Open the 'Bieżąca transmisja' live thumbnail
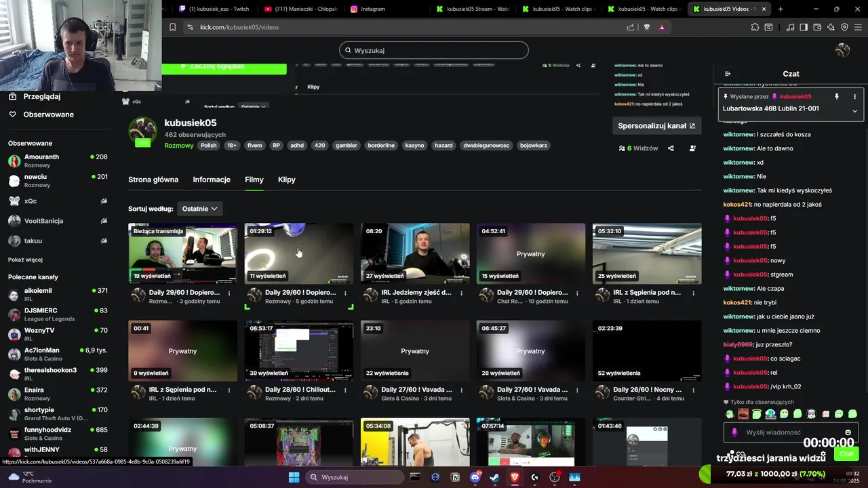This screenshot has height=488, width=868. point(182,253)
